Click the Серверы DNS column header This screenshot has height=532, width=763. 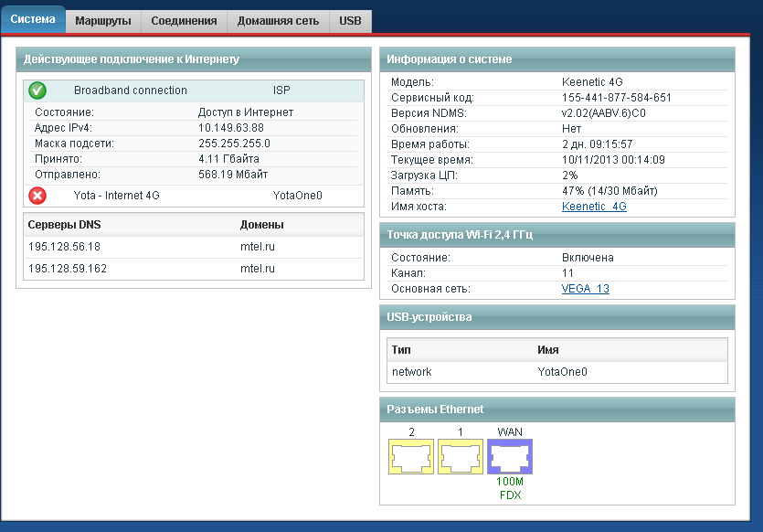pos(64,225)
